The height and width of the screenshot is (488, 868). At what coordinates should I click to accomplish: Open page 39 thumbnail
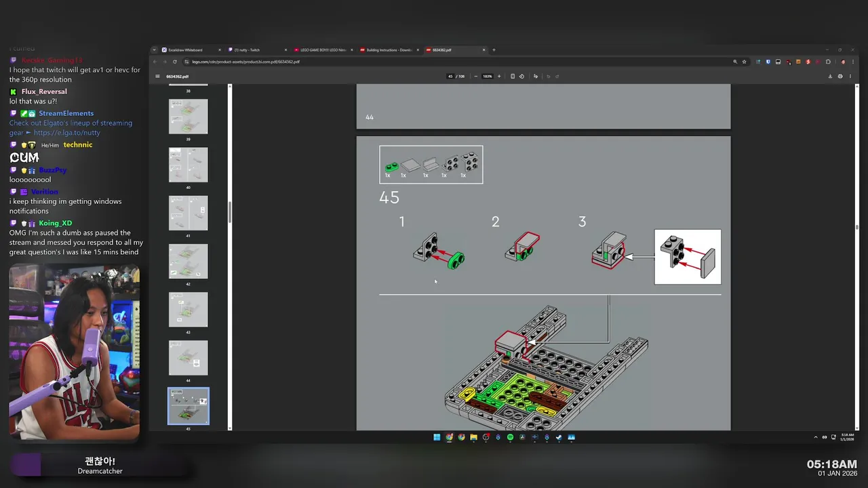click(189, 117)
